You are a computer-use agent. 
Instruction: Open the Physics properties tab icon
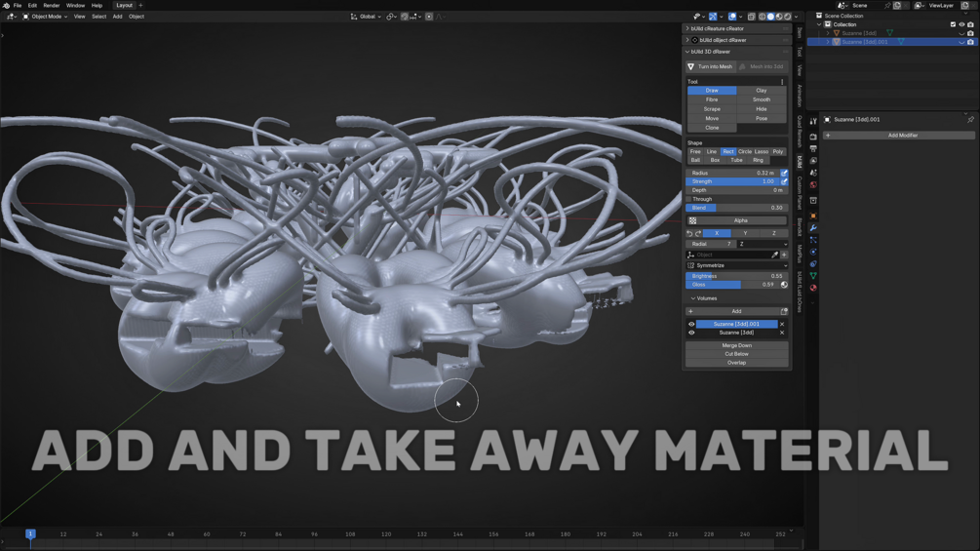813,252
